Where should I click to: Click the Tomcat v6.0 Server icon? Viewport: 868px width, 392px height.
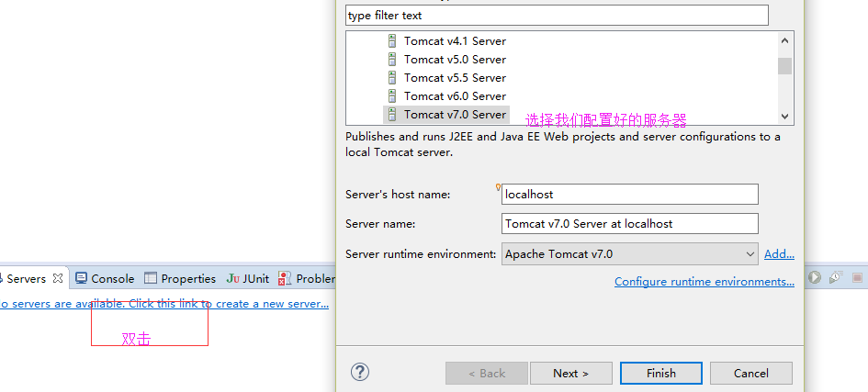392,95
